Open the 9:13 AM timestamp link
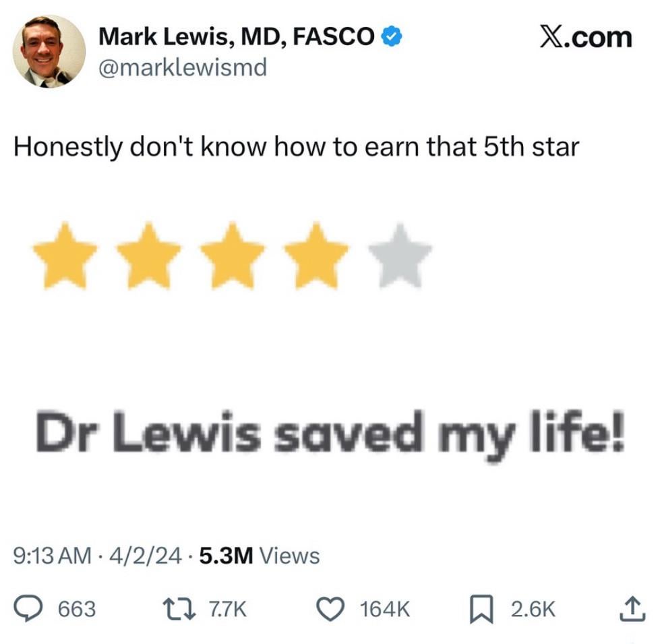Image resolution: width=660 pixels, height=644 pixels. 52,556
